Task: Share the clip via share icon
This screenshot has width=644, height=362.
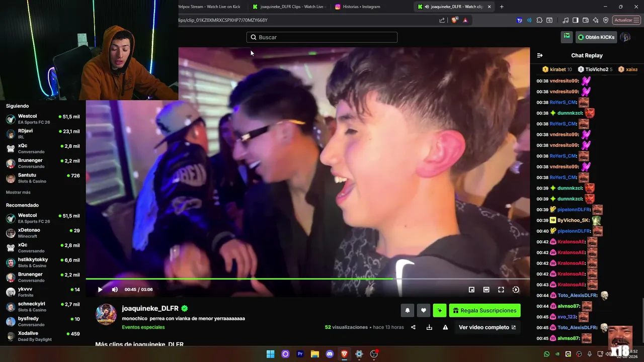Action: pos(413,327)
